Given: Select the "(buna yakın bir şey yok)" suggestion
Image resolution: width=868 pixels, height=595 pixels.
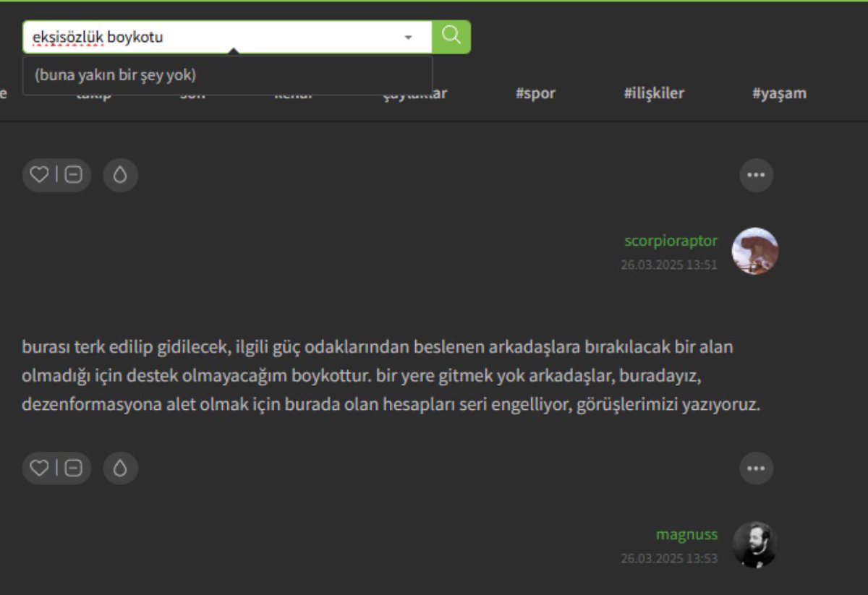Looking at the screenshot, I should pos(227,74).
